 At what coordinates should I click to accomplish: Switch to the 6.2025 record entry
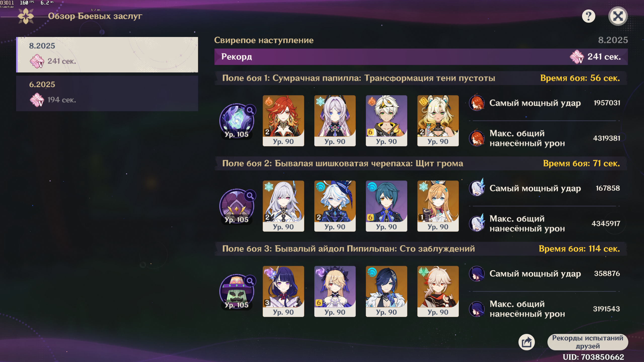point(107,94)
